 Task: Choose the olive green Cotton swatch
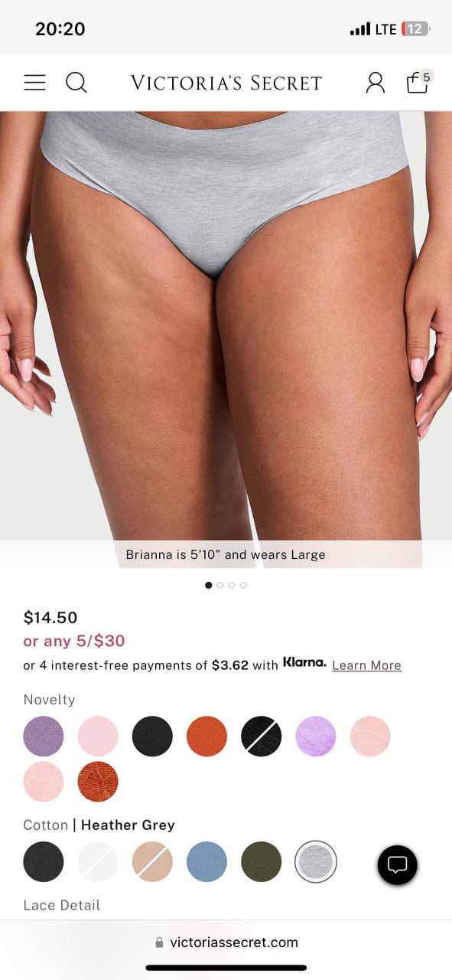click(x=262, y=862)
